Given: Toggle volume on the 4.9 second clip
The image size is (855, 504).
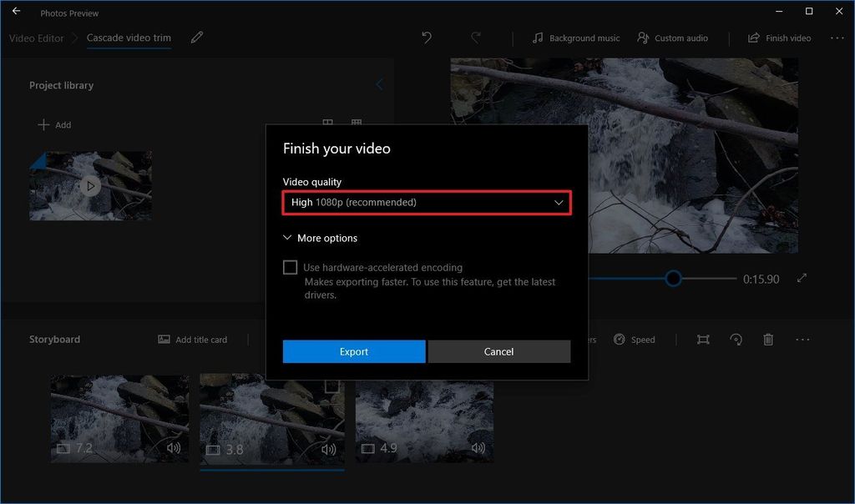Looking at the screenshot, I should pos(478,448).
